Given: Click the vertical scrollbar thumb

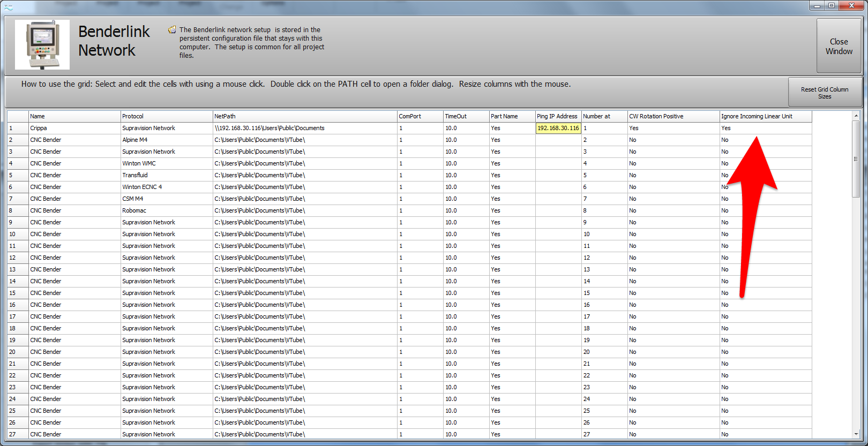Looking at the screenshot, I should pos(856,159).
